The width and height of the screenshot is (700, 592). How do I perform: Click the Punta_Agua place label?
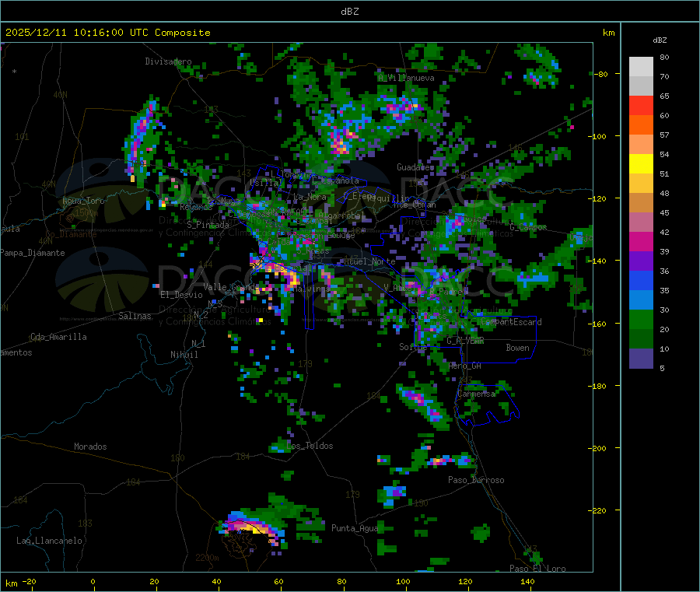355,528
